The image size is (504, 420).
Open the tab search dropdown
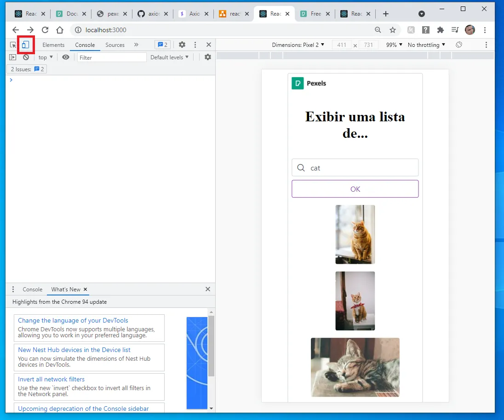point(422,13)
